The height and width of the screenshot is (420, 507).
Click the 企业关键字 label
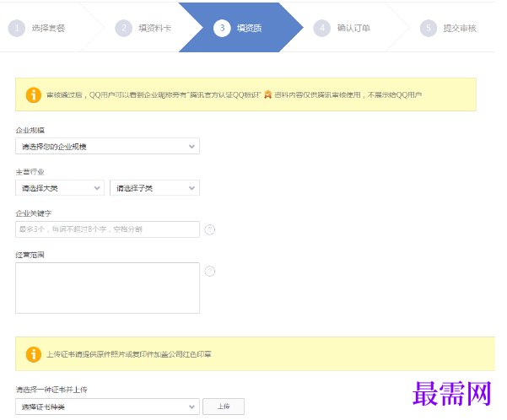34,213
